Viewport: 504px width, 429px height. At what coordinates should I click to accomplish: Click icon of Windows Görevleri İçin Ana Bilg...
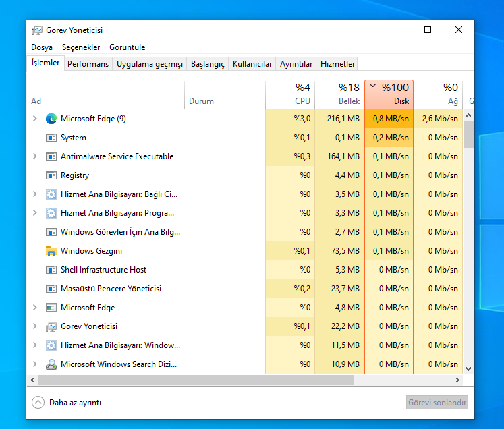[51, 232]
